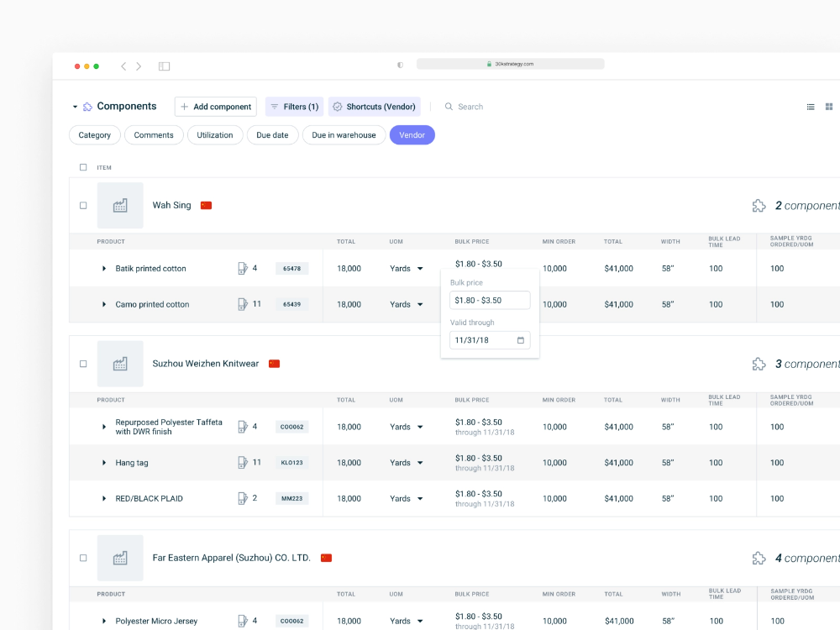Switch to grid view icon
Screen dimensions: 840x630
829,107
